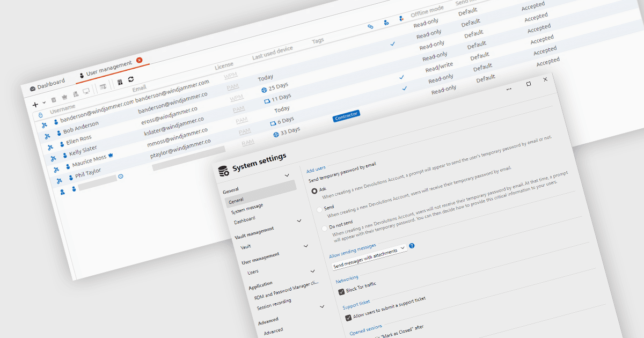Choose the Do not send radio option
The image size is (644, 338).
[325, 228]
